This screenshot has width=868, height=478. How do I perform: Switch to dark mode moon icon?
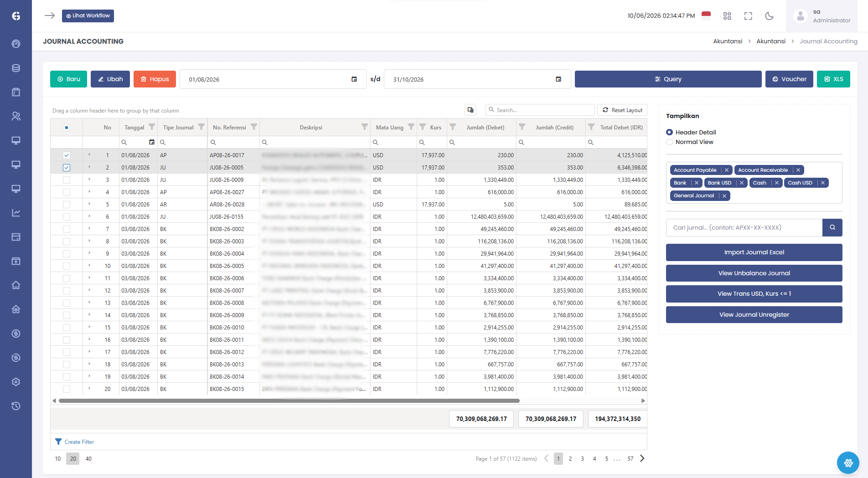click(769, 16)
